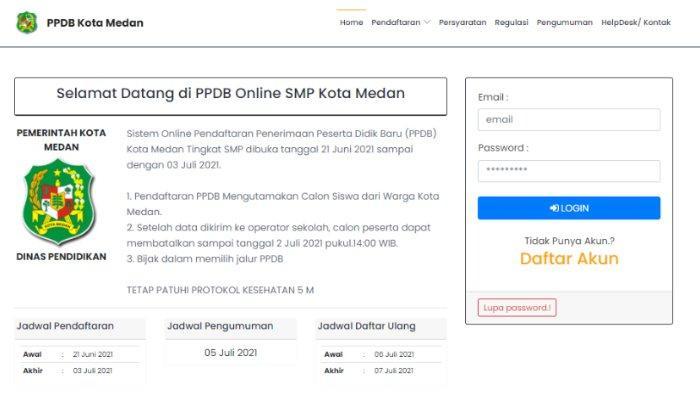Select the DINAS PENDIDIKAN label text
Viewport: 700px width, 393px height.
point(61,257)
